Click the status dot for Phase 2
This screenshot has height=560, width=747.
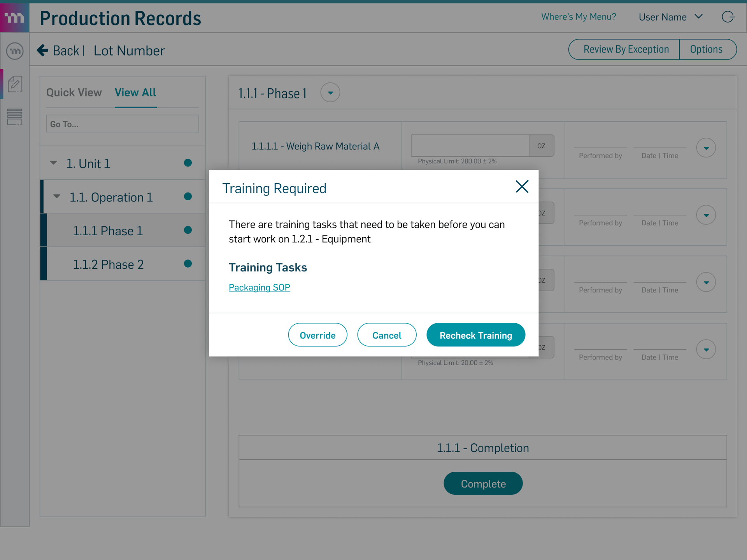pos(189,264)
